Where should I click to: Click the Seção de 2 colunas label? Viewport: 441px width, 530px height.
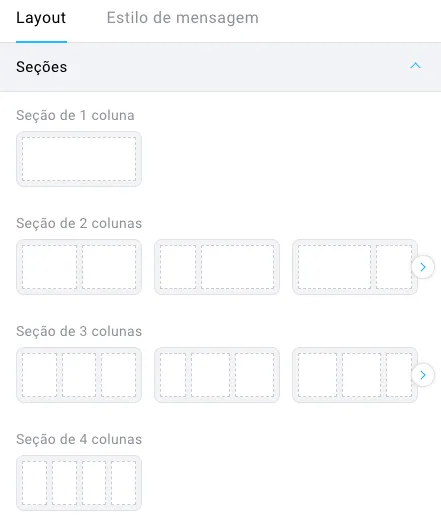click(79, 223)
